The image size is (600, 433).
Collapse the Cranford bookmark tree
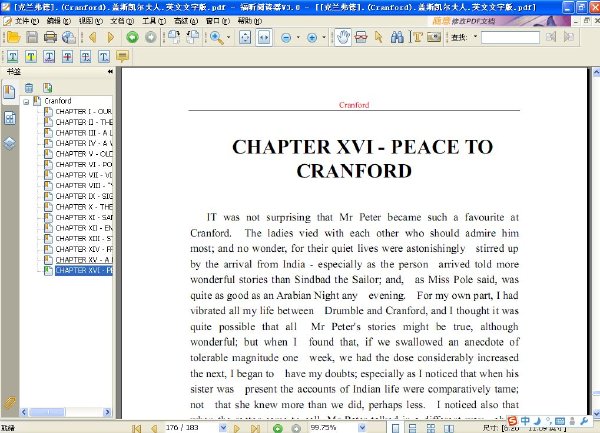[x=26, y=102]
